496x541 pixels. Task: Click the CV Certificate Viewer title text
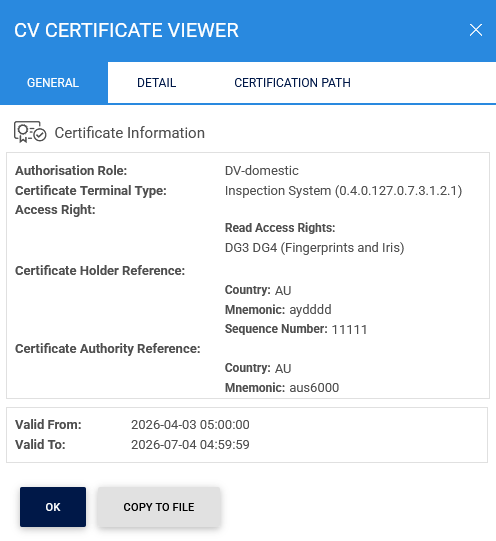pos(126,30)
